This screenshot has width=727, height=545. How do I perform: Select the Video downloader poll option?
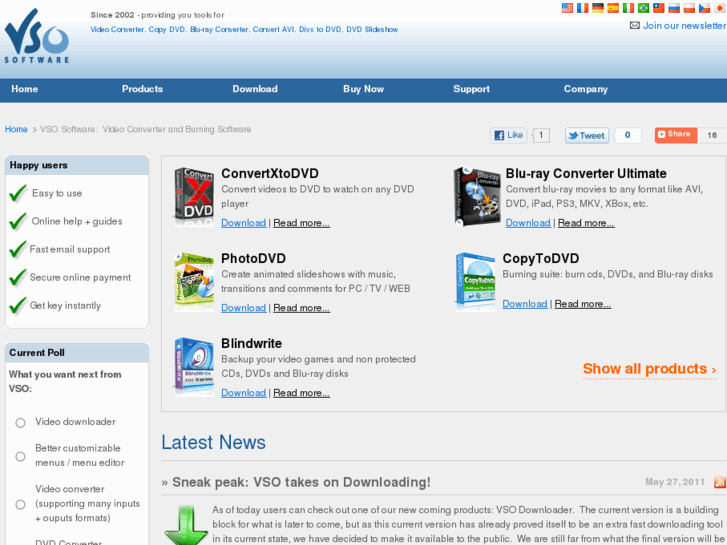[x=20, y=423]
